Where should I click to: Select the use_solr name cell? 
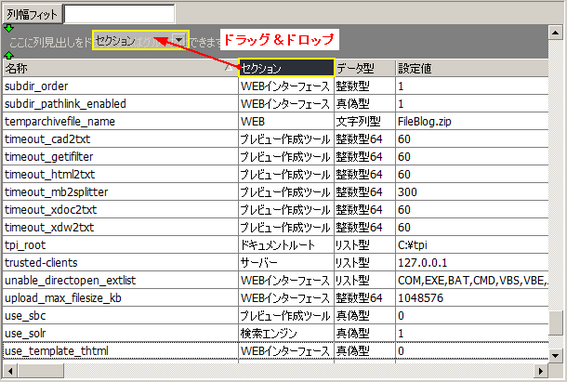[x=120, y=333]
